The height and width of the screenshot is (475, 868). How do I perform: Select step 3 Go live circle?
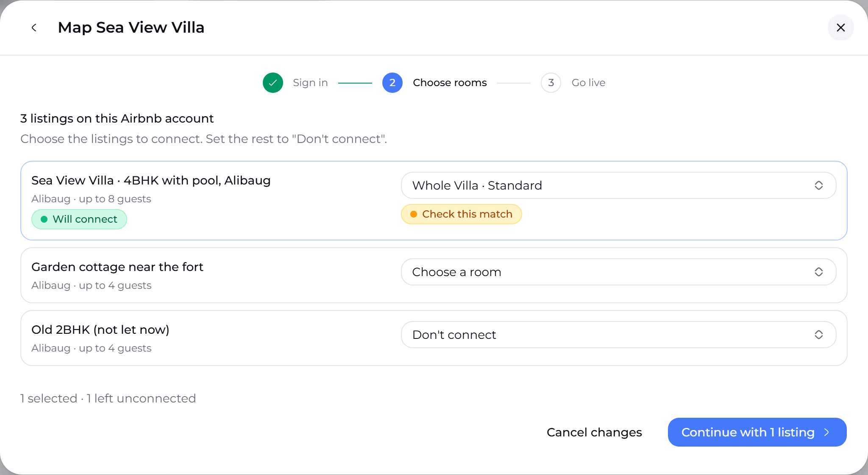[551, 83]
